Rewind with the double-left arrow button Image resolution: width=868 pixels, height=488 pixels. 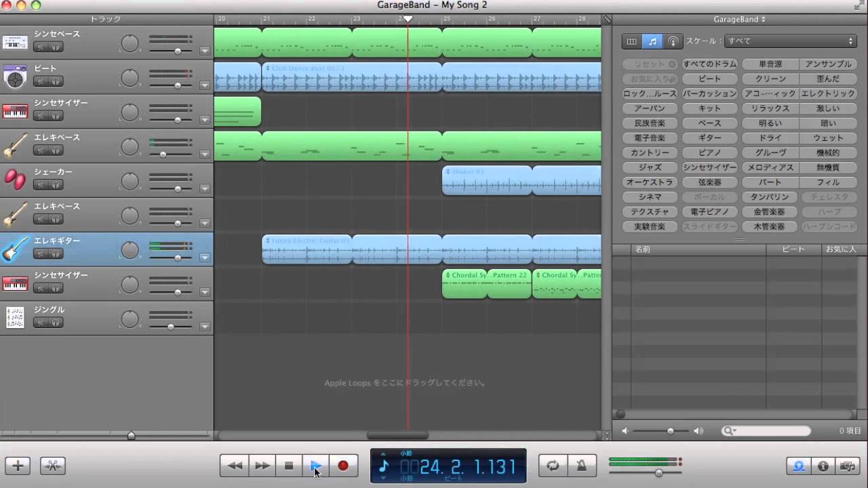coord(234,466)
